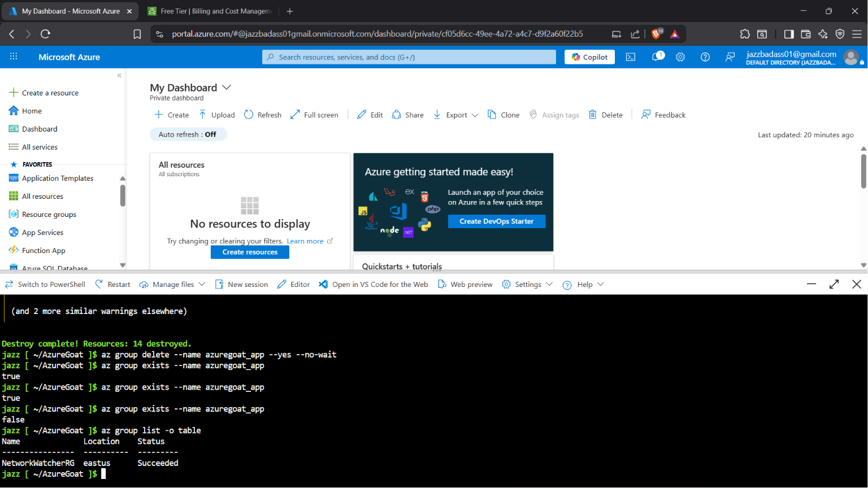Open the Cloud Shell Editor
Viewport: 868px width, 488px height.
pos(293,284)
